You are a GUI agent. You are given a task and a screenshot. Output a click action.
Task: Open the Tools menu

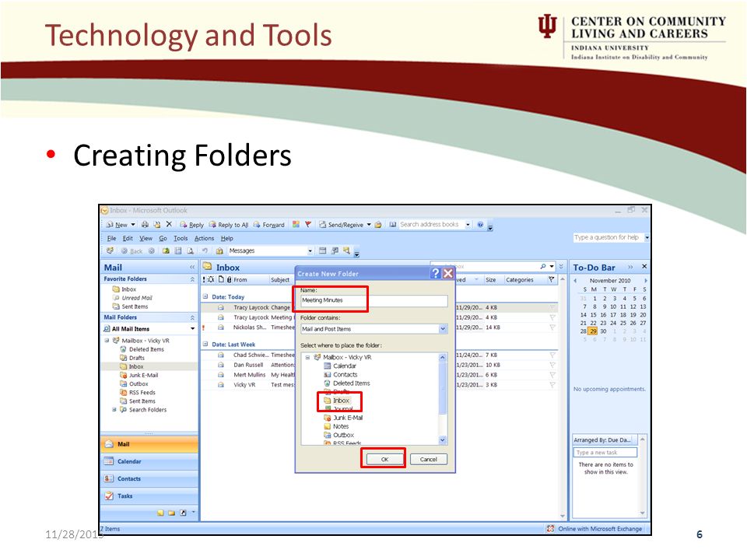tap(181, 238)
